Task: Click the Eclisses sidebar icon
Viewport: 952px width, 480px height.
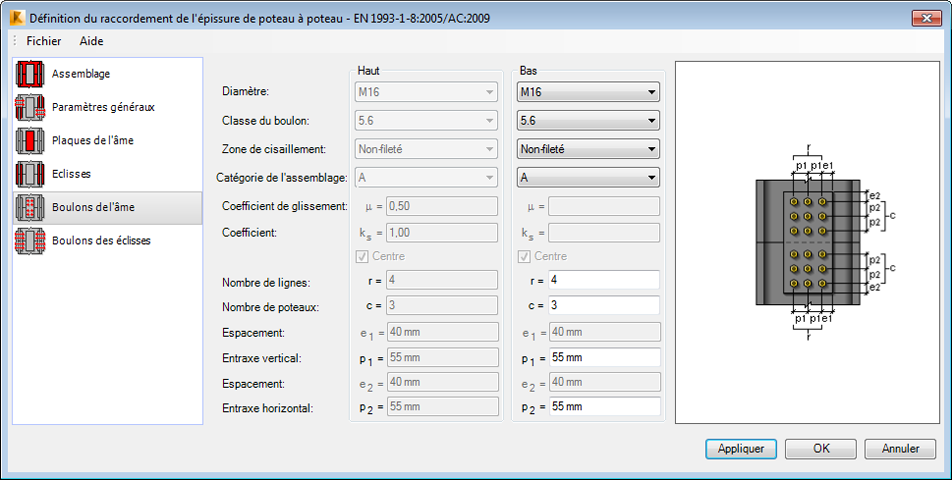Action: pos(30,173)
